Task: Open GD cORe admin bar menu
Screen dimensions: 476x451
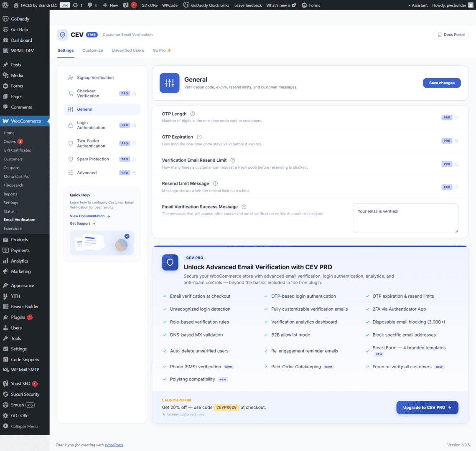Action: pos(149,5)
